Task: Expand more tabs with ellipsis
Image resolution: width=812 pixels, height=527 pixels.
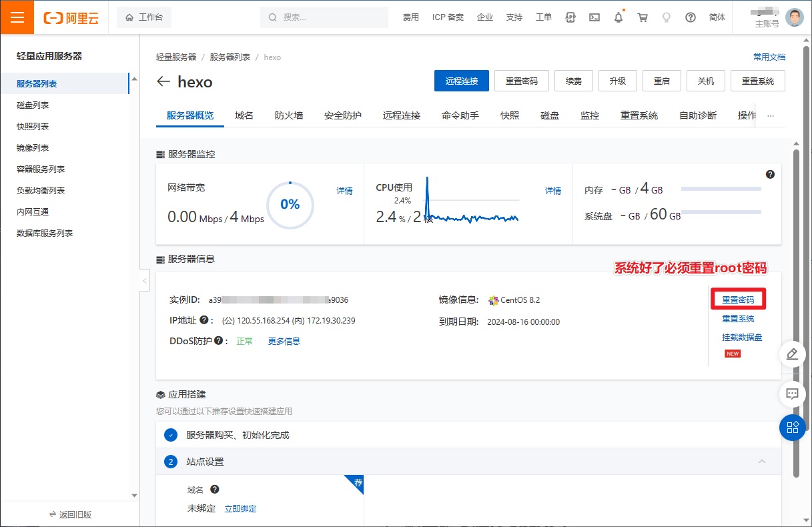Action: point(771,115)
